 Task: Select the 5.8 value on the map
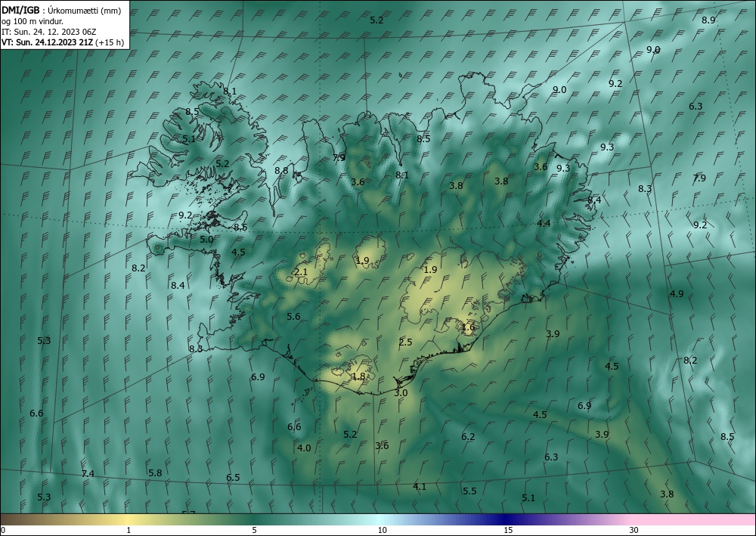[155, 472]
